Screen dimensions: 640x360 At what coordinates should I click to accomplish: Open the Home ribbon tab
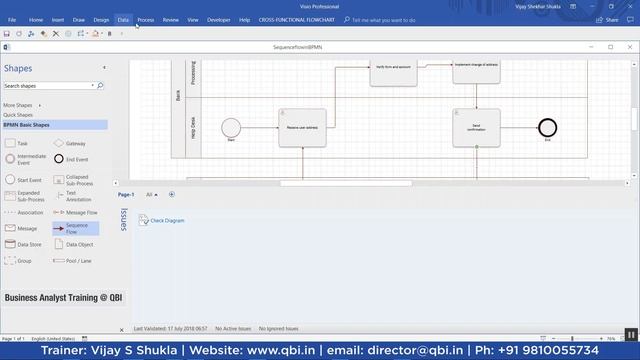click(x=36, y=20)
